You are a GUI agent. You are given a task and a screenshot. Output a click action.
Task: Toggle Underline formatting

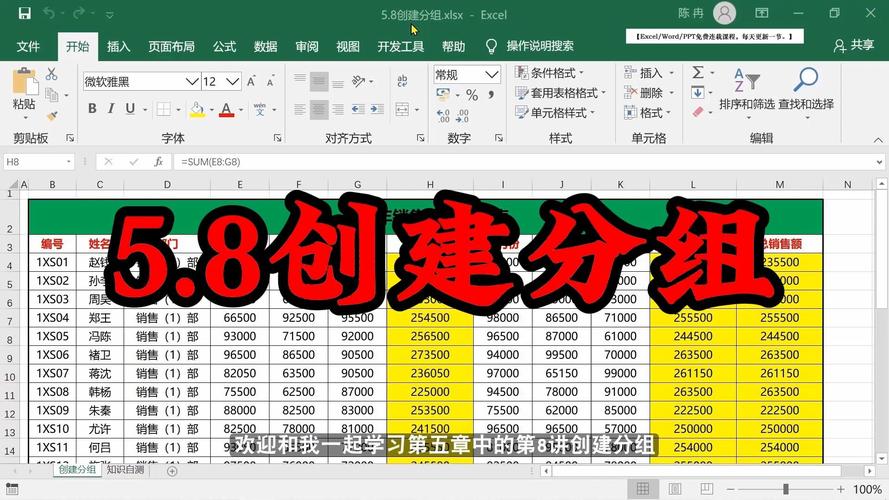[x=130, y=109]
